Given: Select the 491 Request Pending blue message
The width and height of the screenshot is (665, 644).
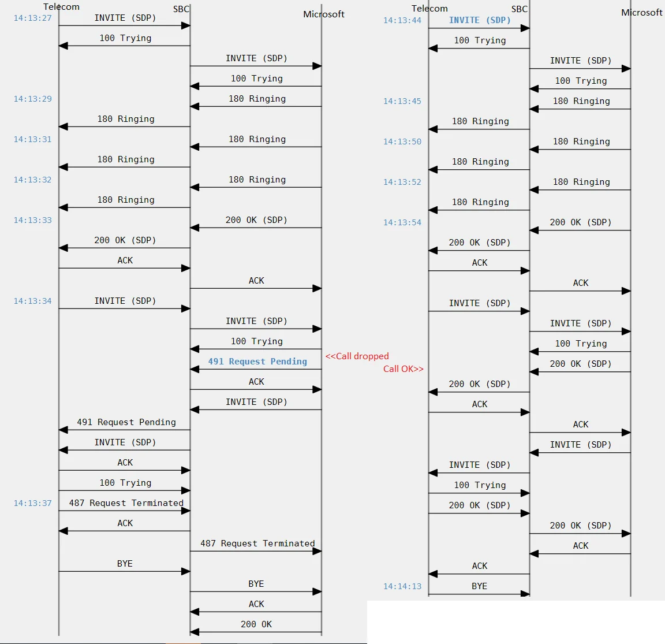Looking at the screenshot, I should click(257, 362).
